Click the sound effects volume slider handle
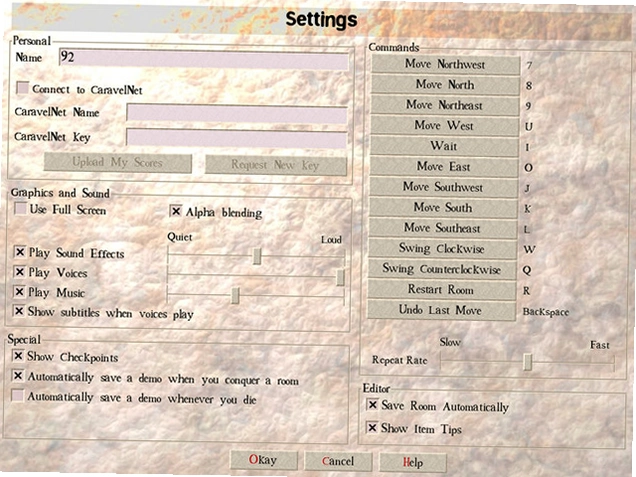This screenshot has width=636, height=477. tap(257, 256)
